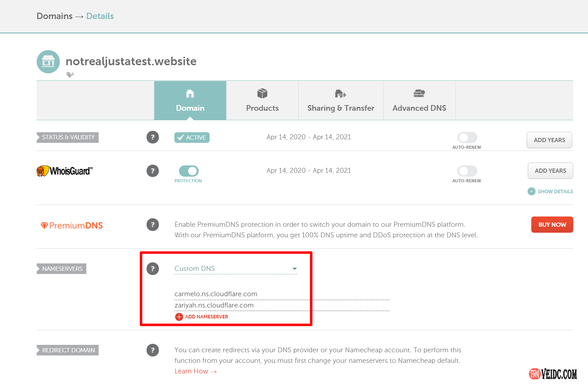Switch to the Products tab
The height and width of the screenshot is (390, 588).
point(262,100)
